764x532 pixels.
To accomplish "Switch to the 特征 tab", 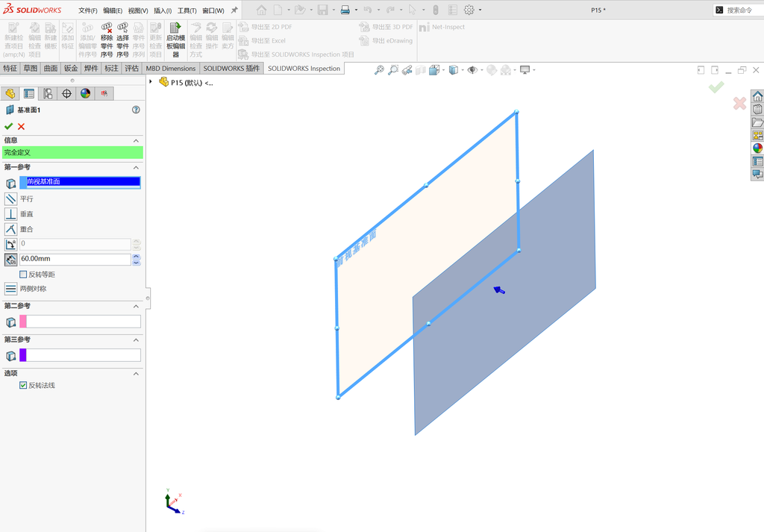I will [10, 68].
